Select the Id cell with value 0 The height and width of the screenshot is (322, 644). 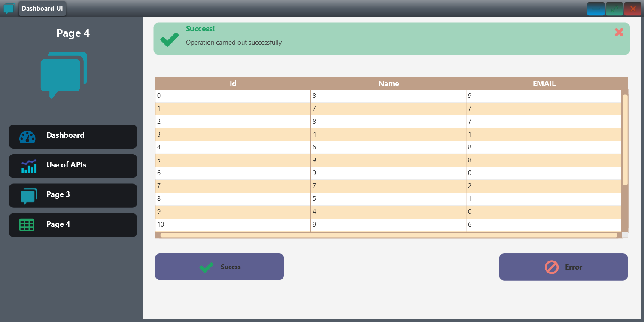(233, 96)
